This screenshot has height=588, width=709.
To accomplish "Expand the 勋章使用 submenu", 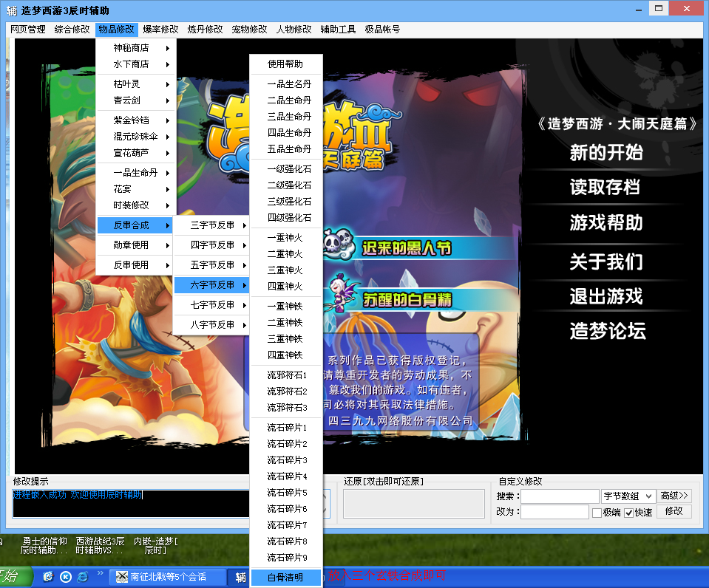I will tap(136, 245).
